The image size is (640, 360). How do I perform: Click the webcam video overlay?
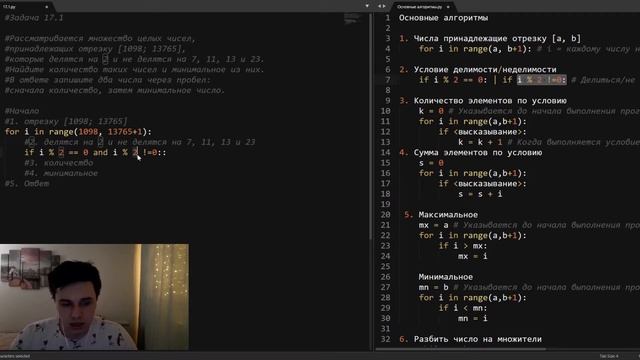point(94,297)
